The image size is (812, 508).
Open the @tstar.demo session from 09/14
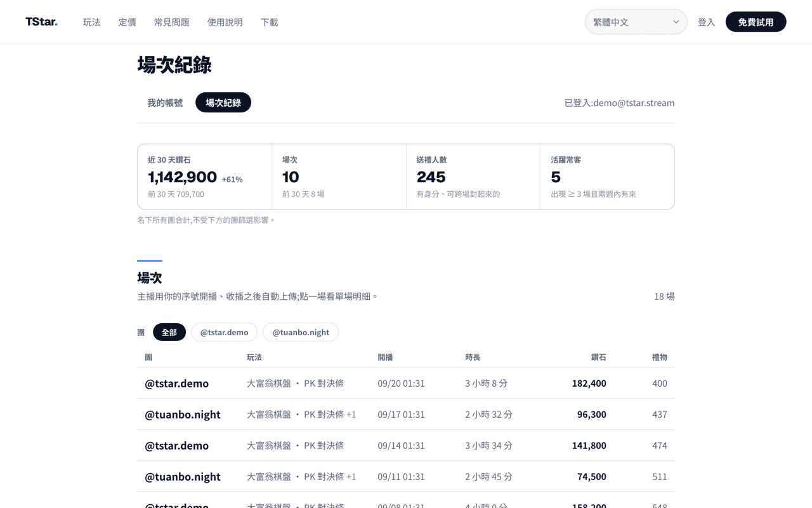[406, 445]
